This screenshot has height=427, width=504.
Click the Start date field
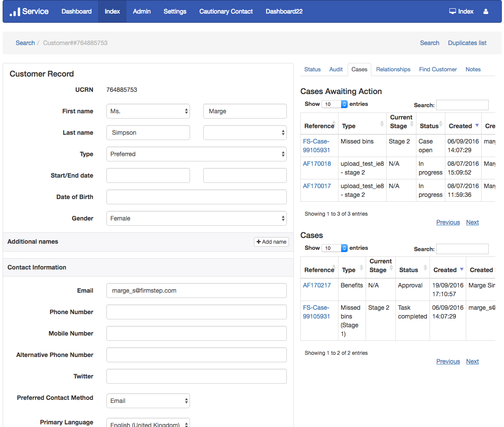[x=148, y=175]
